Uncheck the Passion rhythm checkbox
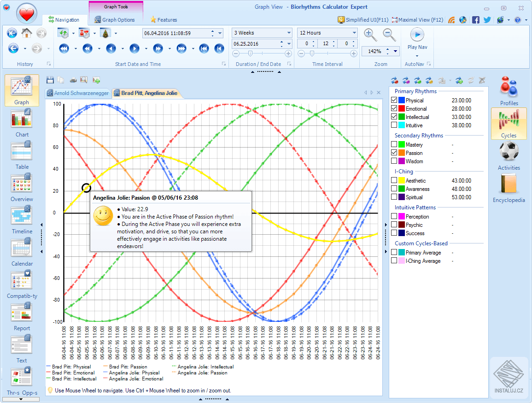This screenshot has width=532, height=403. [x=394, y=153]
